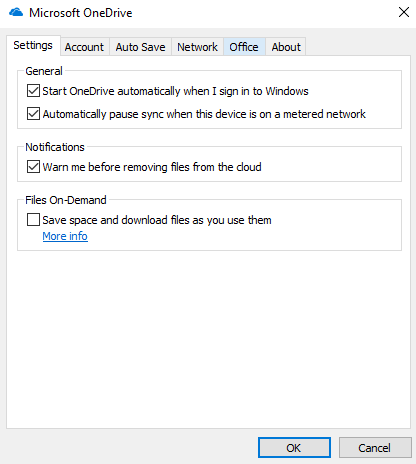Confirm settings with the OK button
The height and width of the screenshot is (464, 416).
point(294,448)
